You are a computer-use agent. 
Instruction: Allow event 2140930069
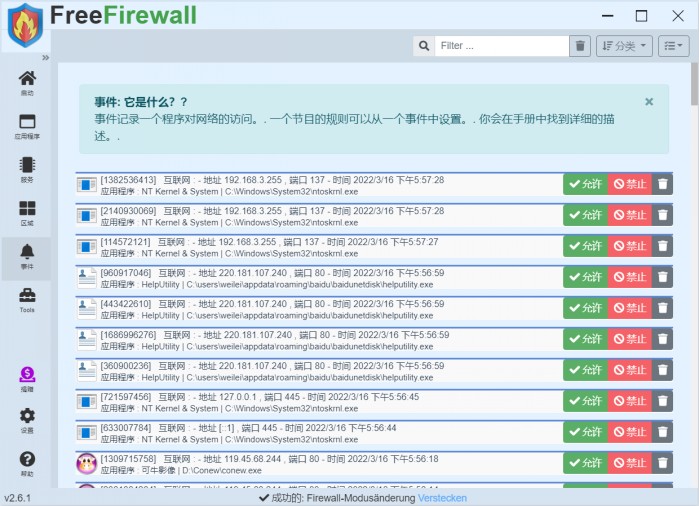click(x=585, y=215)
